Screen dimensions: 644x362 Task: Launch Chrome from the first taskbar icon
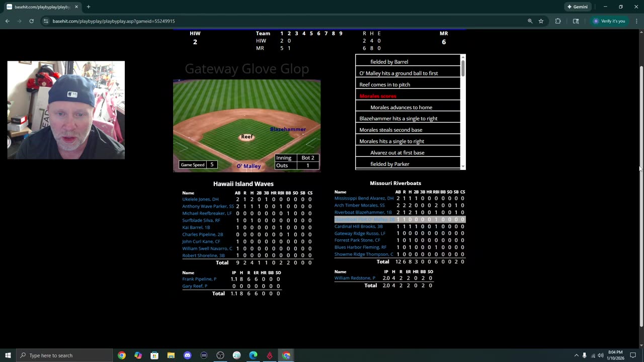(x=122, y=355)
